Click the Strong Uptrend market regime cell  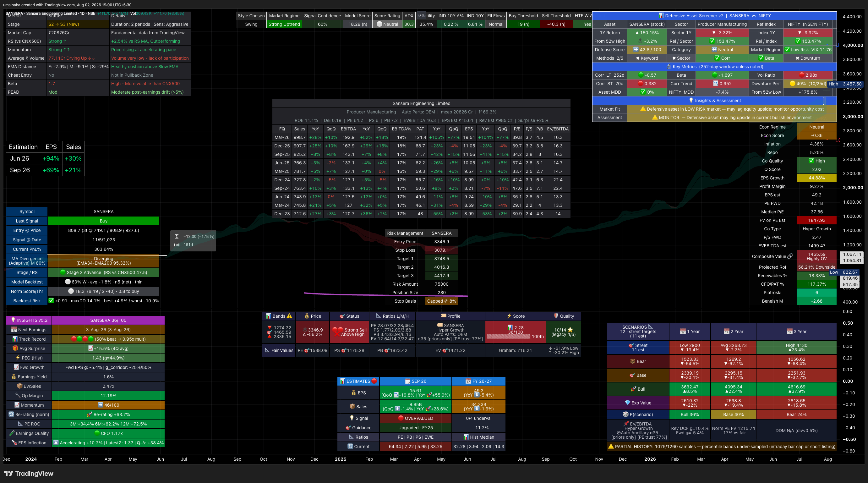[x=284, y=24]
